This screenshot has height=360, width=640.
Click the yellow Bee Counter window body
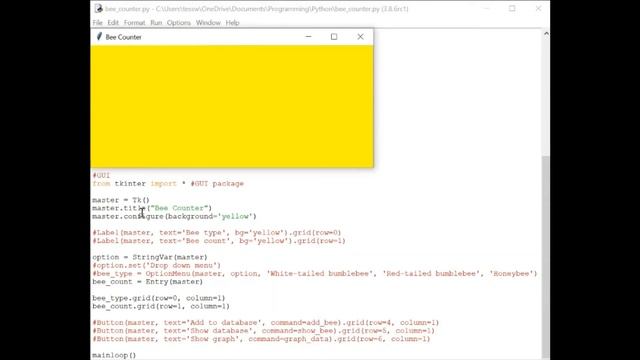click(232, 106)
